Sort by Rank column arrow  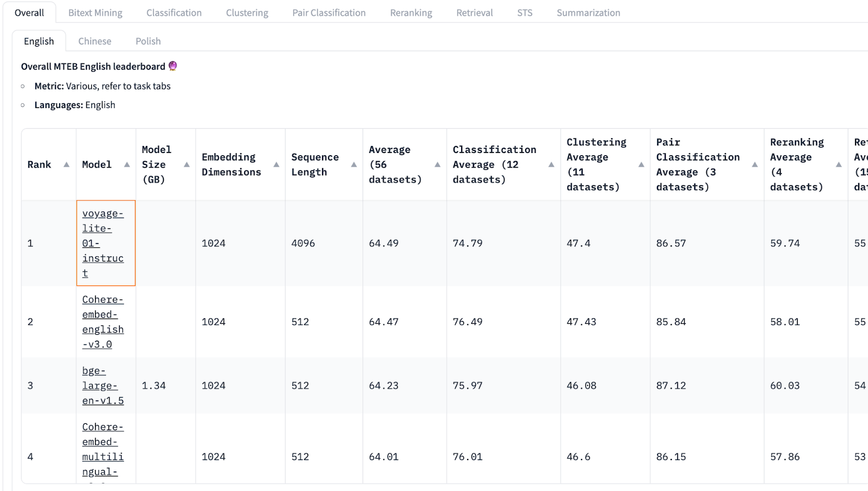point(66,164)
